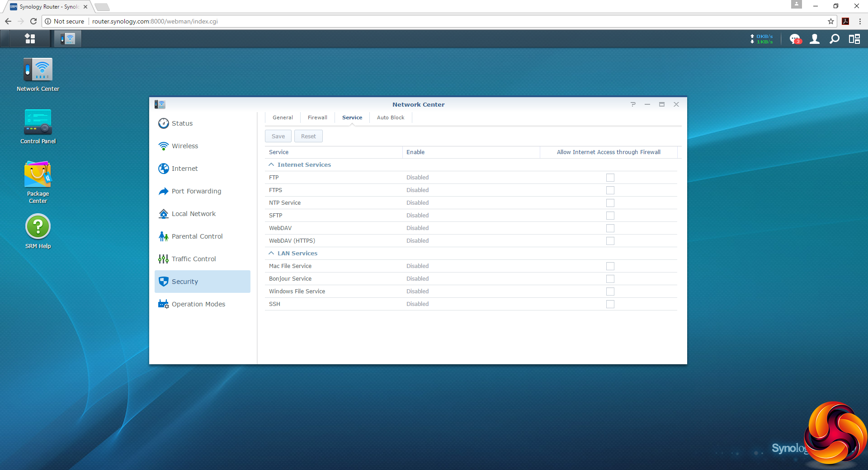Open the SRM main menu icon
Screen dimensions: 868x470
(x=30, y=39)
